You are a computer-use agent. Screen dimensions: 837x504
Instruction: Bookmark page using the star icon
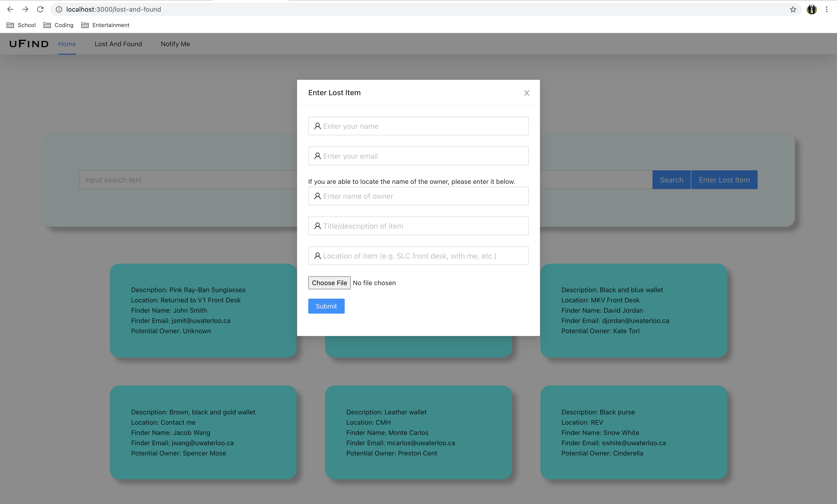tap(793, 9)
